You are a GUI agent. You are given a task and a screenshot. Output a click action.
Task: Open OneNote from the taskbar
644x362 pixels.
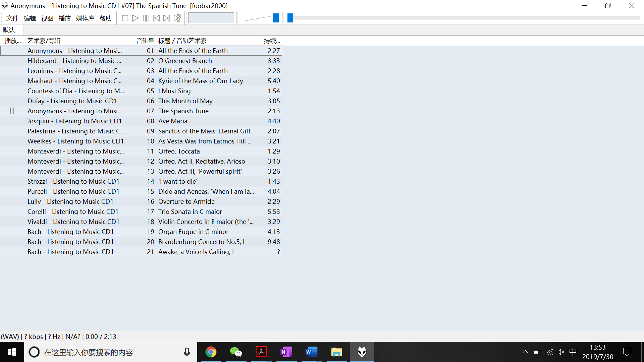click(x=286, y=352)
